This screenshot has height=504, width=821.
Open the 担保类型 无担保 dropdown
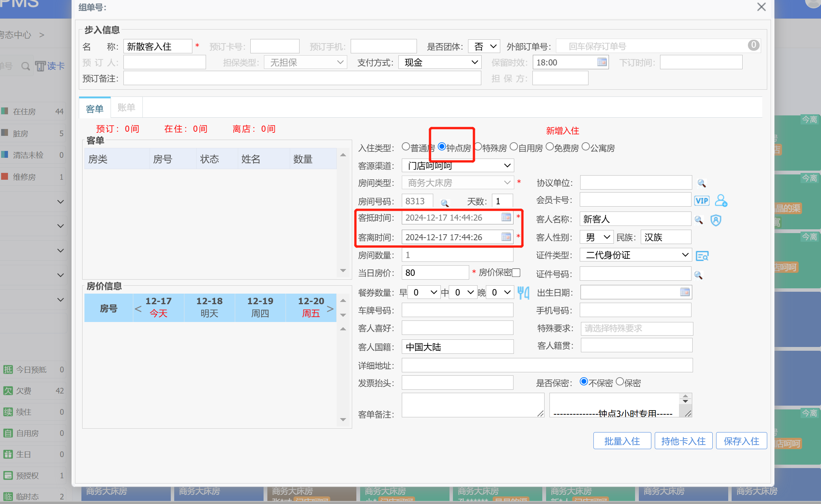point(305,62)
